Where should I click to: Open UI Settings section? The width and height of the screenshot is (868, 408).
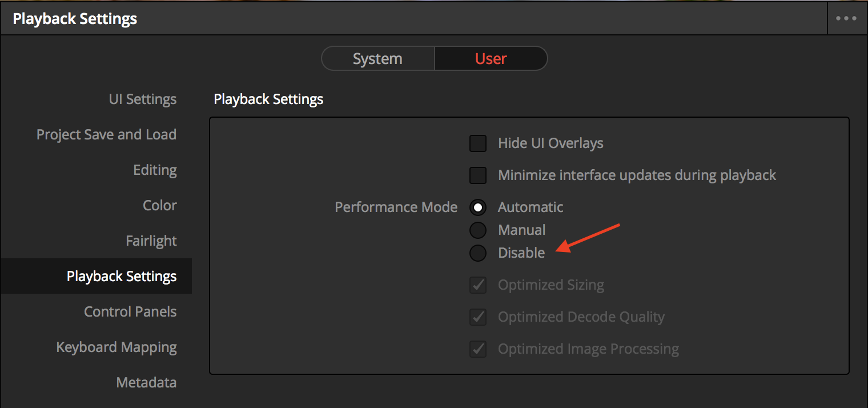[143, 99]
